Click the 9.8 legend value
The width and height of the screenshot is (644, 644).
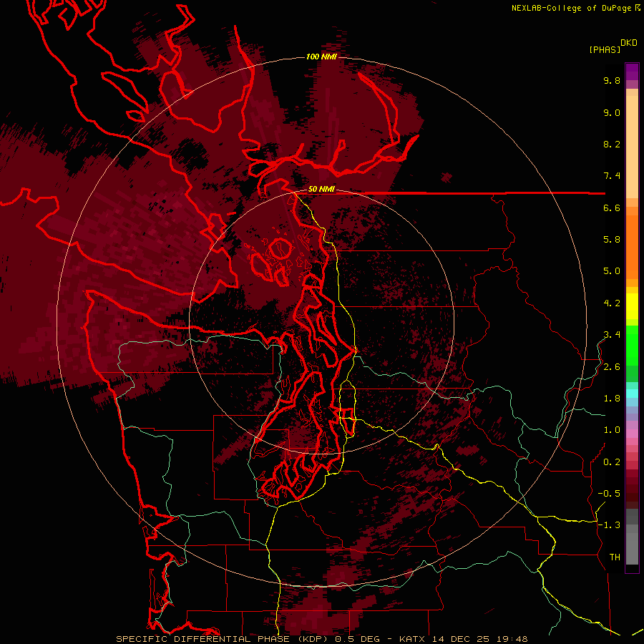[x=612, y=80]
